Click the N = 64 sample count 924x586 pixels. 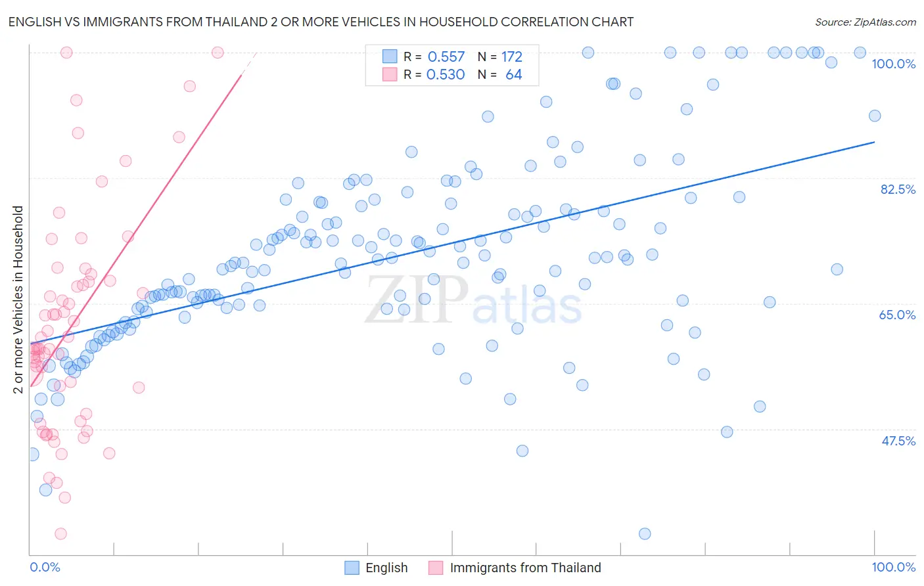500,74
